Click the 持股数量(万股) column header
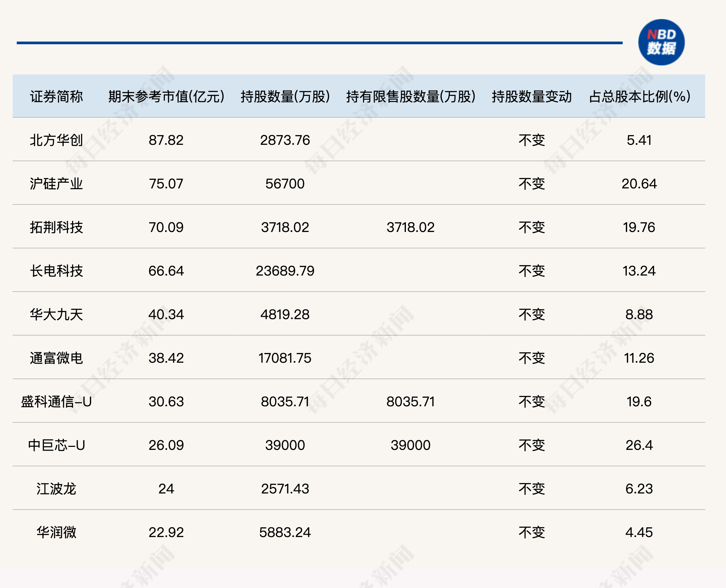 (x=285, y=97)
